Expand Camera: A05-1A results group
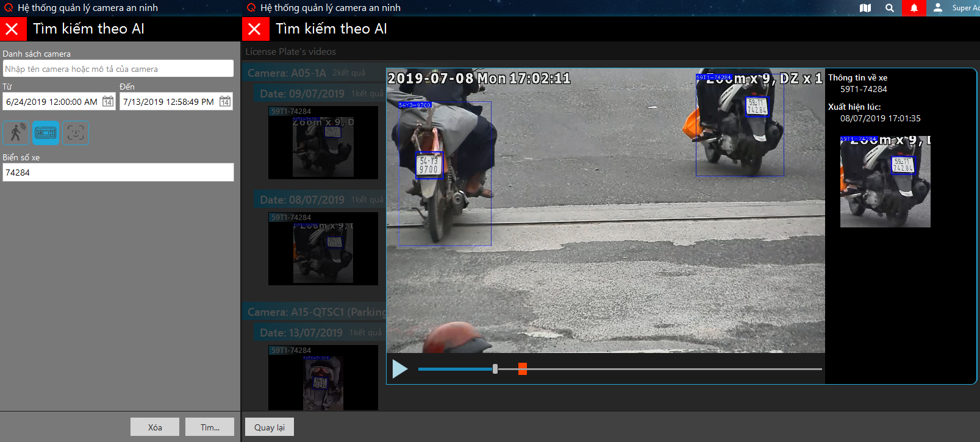 click(x=314, y=73)
